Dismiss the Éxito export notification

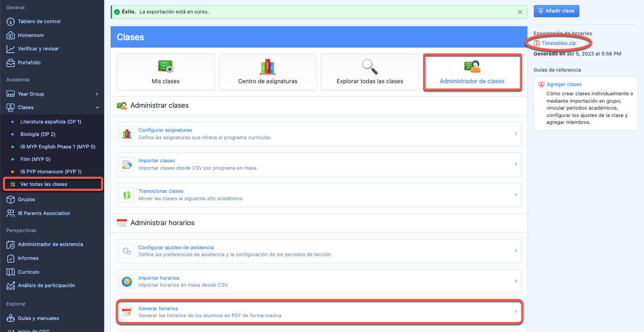click(520, 12)
